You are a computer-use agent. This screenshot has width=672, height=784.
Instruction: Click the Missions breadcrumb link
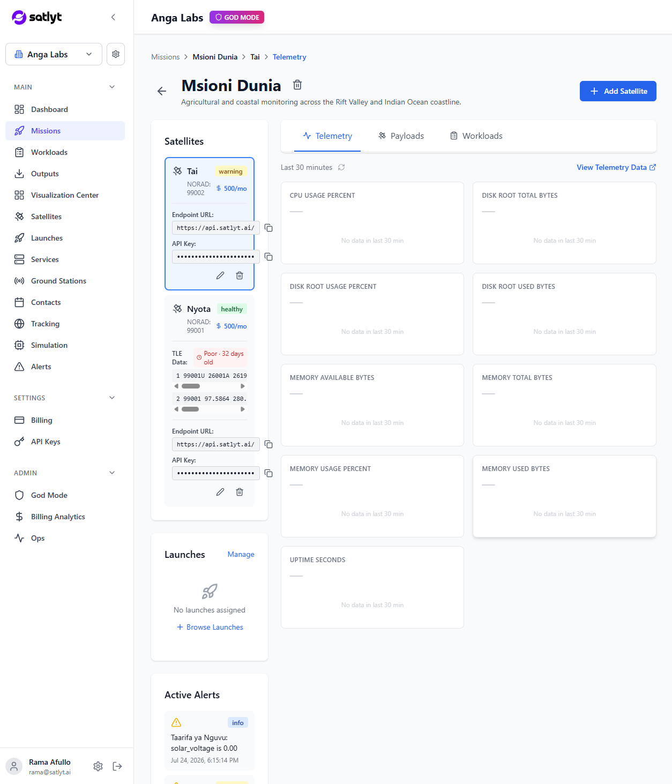point(165,57)
